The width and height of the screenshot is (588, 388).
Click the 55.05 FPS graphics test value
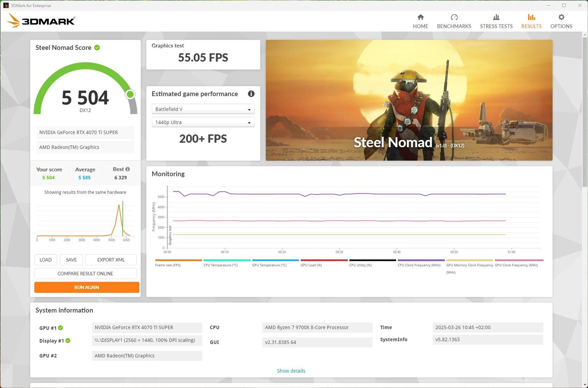203,58
